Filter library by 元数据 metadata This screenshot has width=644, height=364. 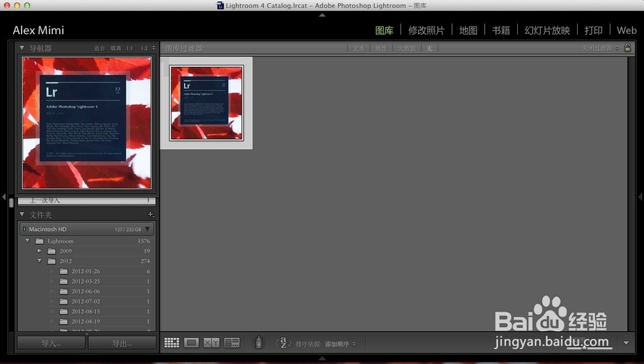pos(407,48)
